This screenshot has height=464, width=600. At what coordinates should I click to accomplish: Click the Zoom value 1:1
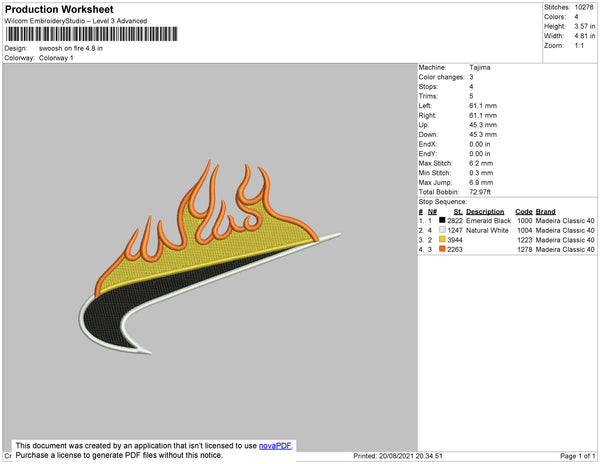click(x=579, y=45)
